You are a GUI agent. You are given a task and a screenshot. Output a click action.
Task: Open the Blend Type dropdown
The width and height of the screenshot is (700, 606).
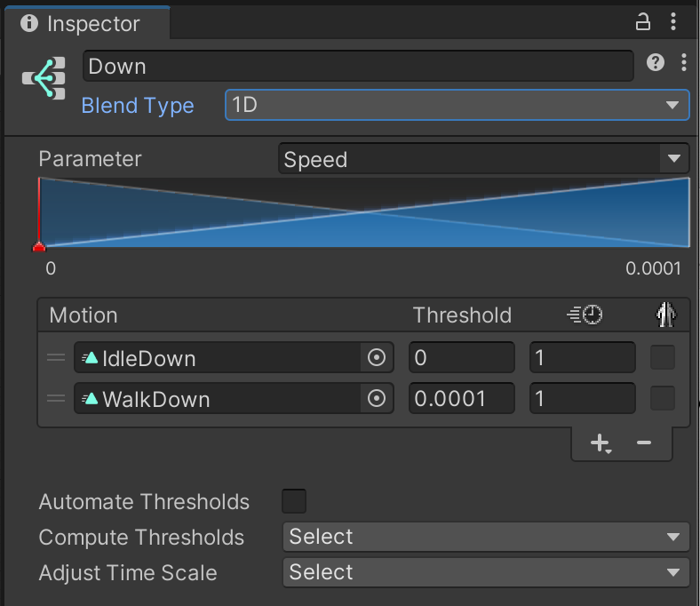click(457, 105)
